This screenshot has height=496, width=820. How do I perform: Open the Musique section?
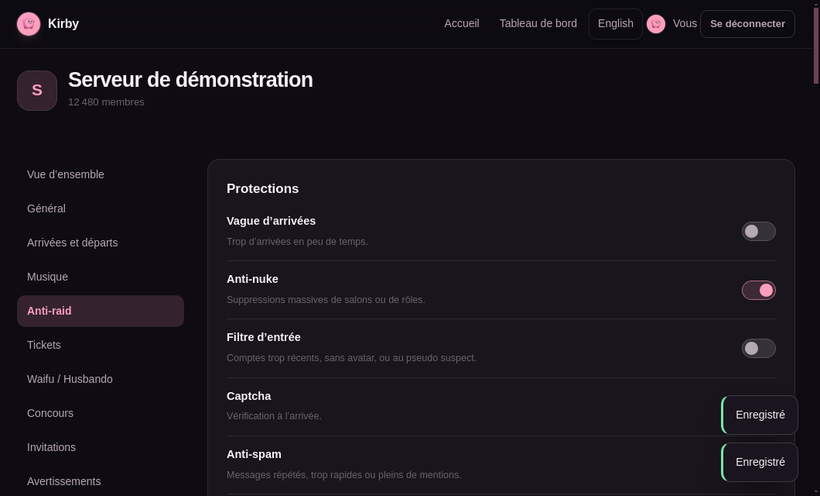pyautogui.click(x=100, y=277)
